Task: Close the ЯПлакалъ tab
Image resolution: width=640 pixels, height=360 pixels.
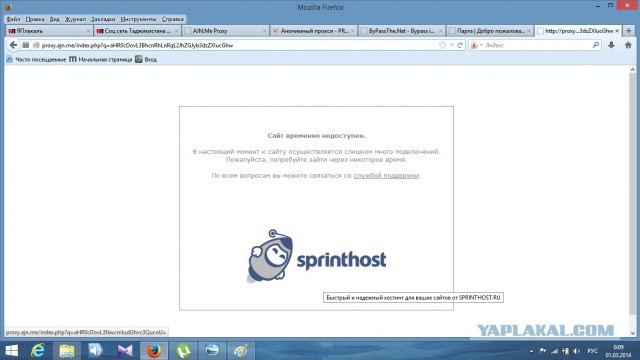Action: (88, 31)
